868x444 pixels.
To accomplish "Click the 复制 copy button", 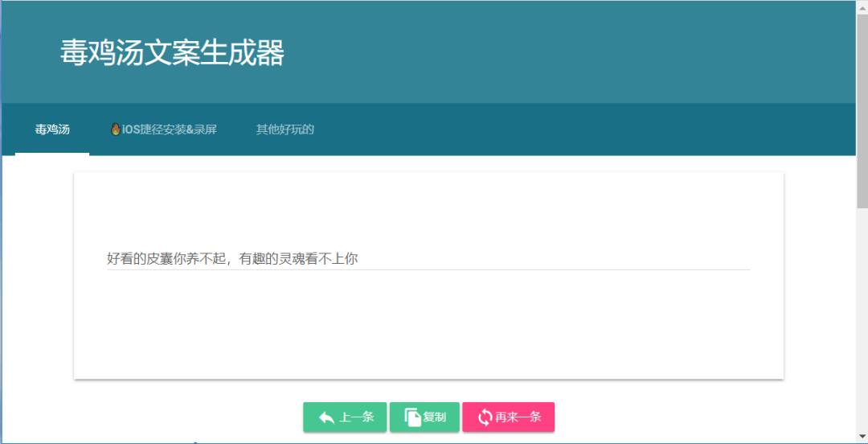I will pyautogui.click(x=424, y=417).
